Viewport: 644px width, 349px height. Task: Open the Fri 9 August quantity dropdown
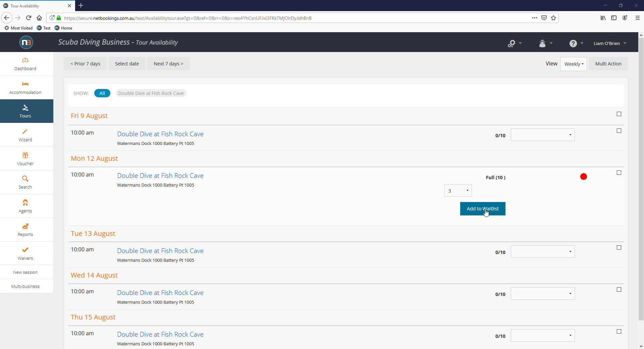[x=543, y=135]
